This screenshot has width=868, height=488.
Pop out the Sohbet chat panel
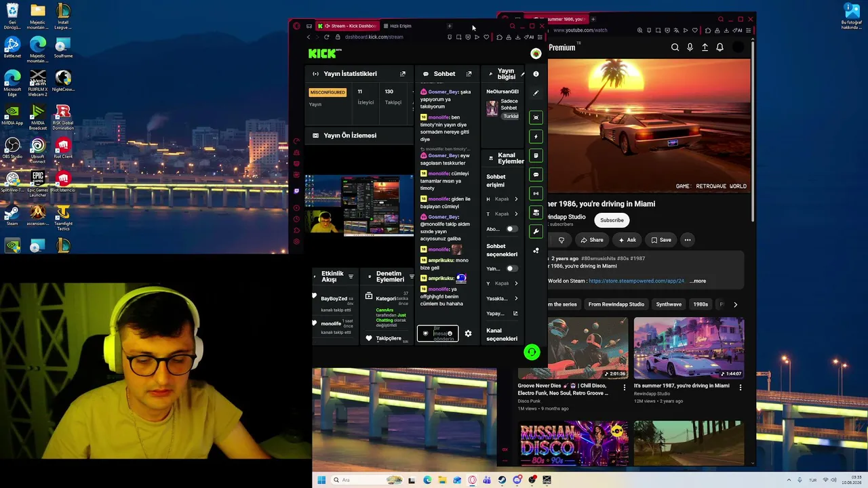(x=469, y=74)
